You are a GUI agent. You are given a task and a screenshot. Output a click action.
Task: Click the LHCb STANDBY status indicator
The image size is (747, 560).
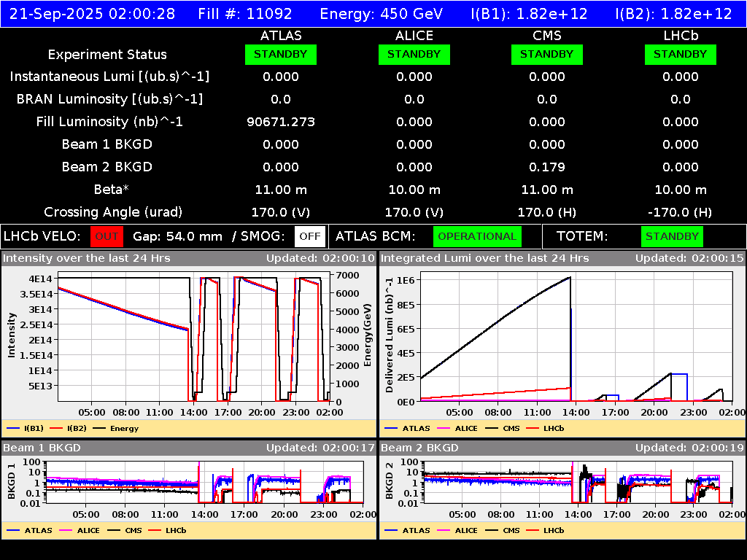(680, 54)
